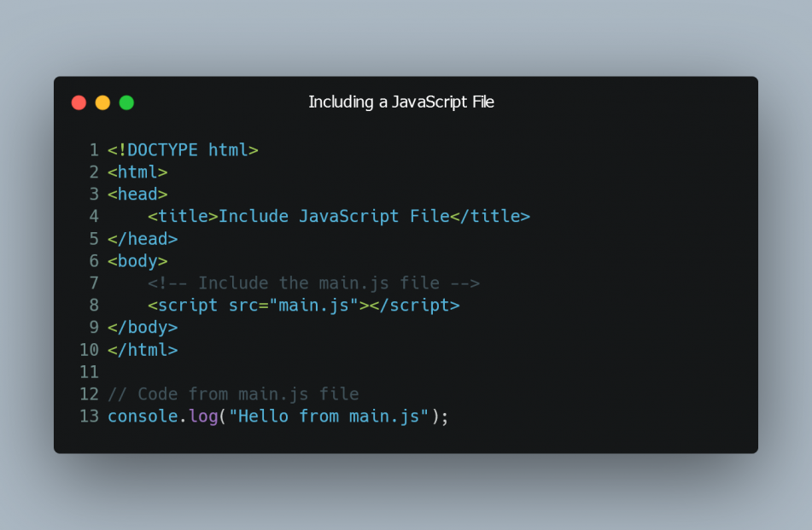Click the string "Hello from main.js"
Viewport: 812px width, 530px height.
[329, 416]
